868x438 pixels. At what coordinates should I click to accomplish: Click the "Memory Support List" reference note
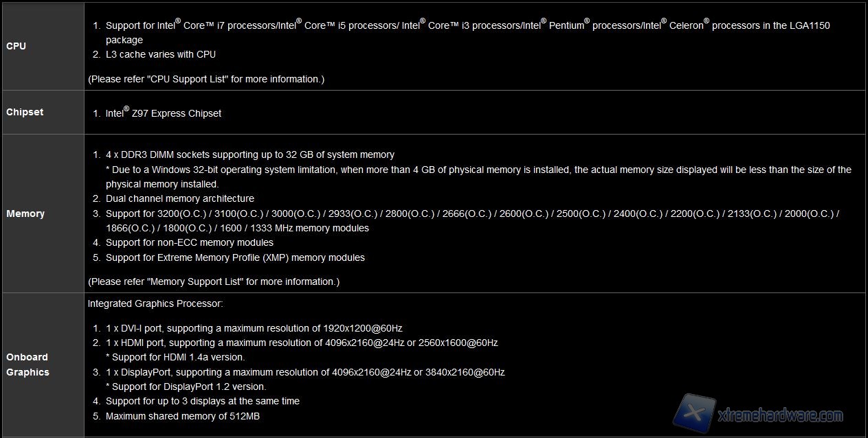[214, 281]
